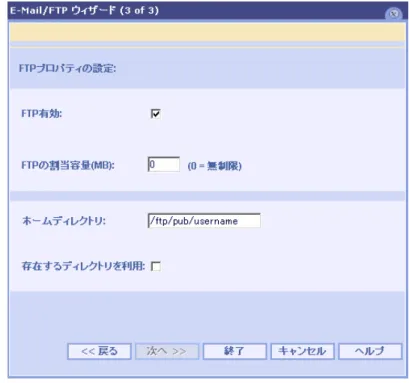Click the ホームディレクトリ label
The width and height of the screenshot is (409, 383).
coord(64,221)
